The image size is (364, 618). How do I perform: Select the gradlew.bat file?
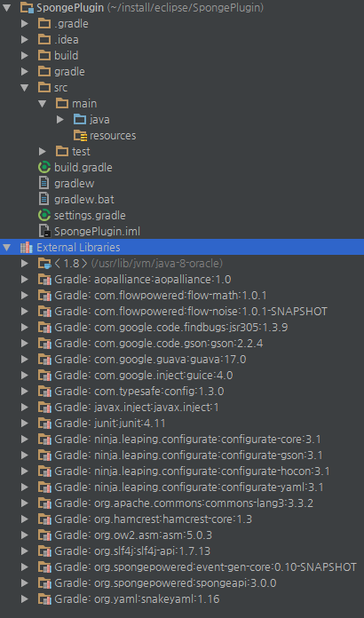click(182, 200)
